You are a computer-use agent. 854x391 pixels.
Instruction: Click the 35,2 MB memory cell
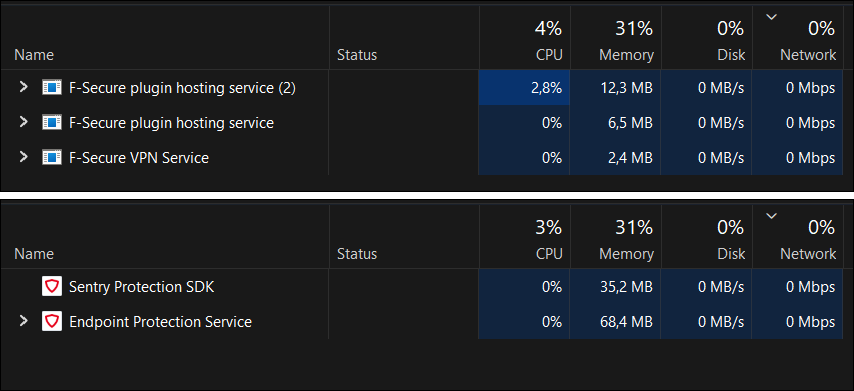coord(615,286)
